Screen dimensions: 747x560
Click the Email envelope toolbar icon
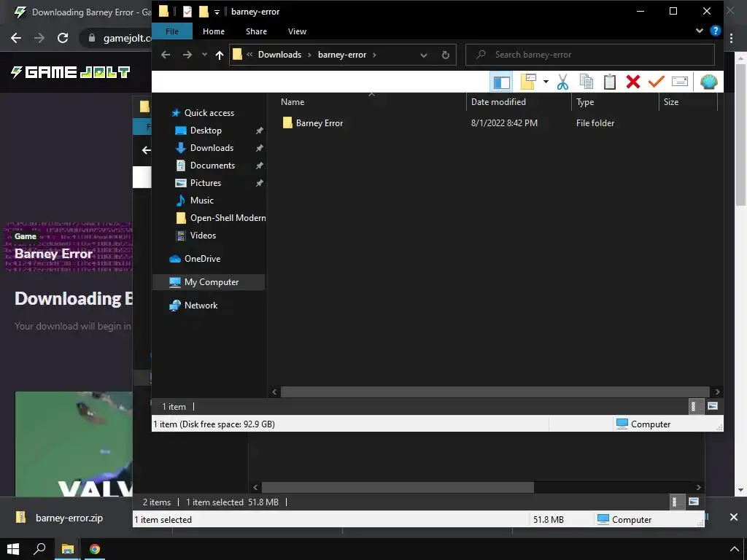(680, 82)
